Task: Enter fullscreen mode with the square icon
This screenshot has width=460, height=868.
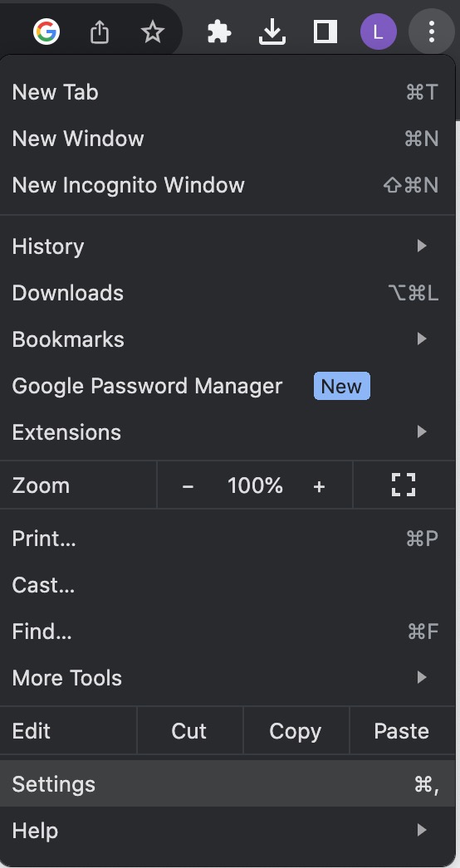Action: (404, 485)
